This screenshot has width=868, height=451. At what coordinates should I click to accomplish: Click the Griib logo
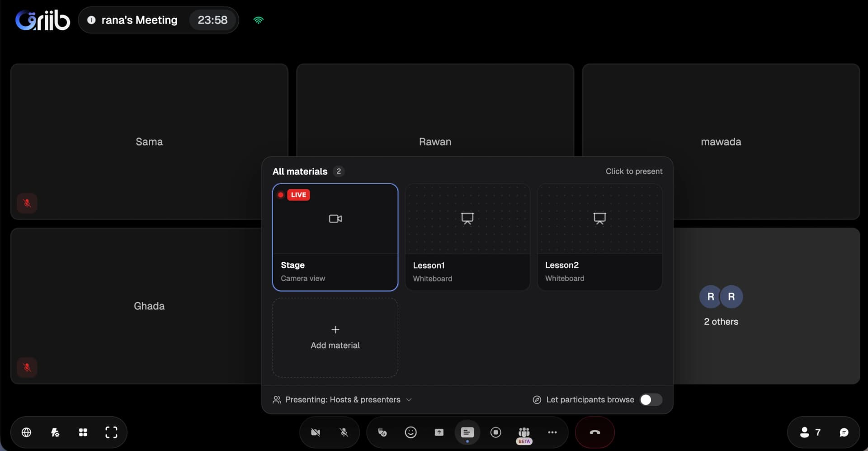pos(43,20)
